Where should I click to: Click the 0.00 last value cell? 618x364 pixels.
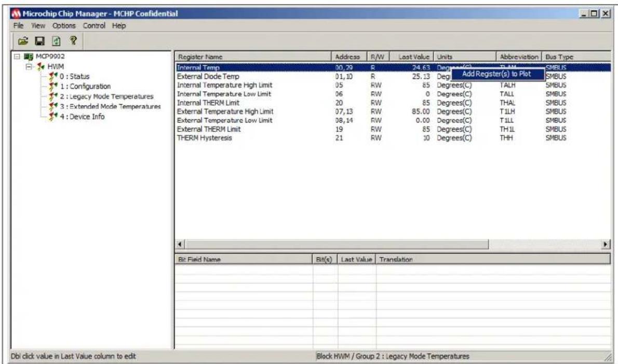click(x=423, y=120)
